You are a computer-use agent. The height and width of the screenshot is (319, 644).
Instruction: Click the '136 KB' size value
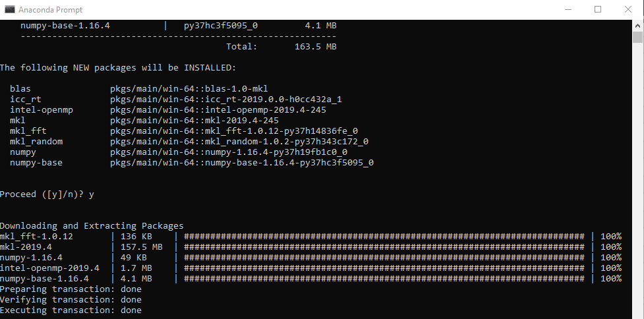(136, 237)
